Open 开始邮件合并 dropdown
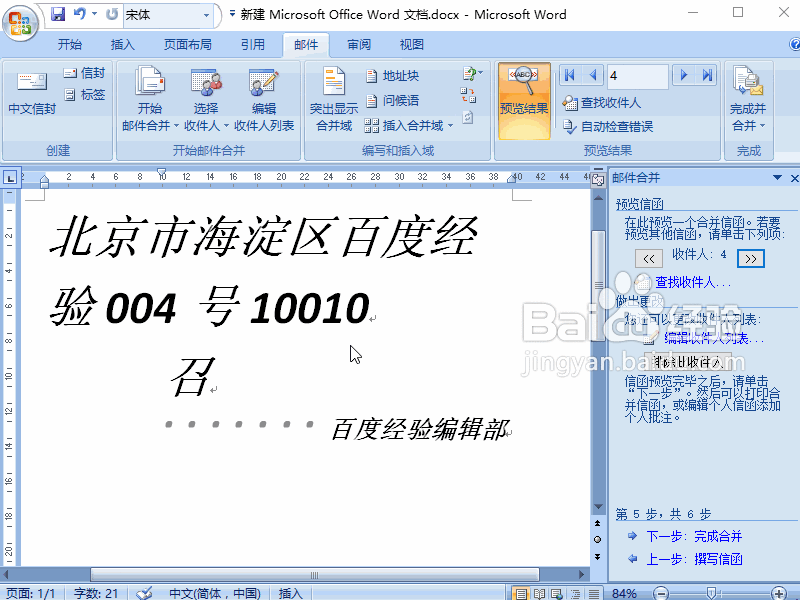 [x=150, y=99]
